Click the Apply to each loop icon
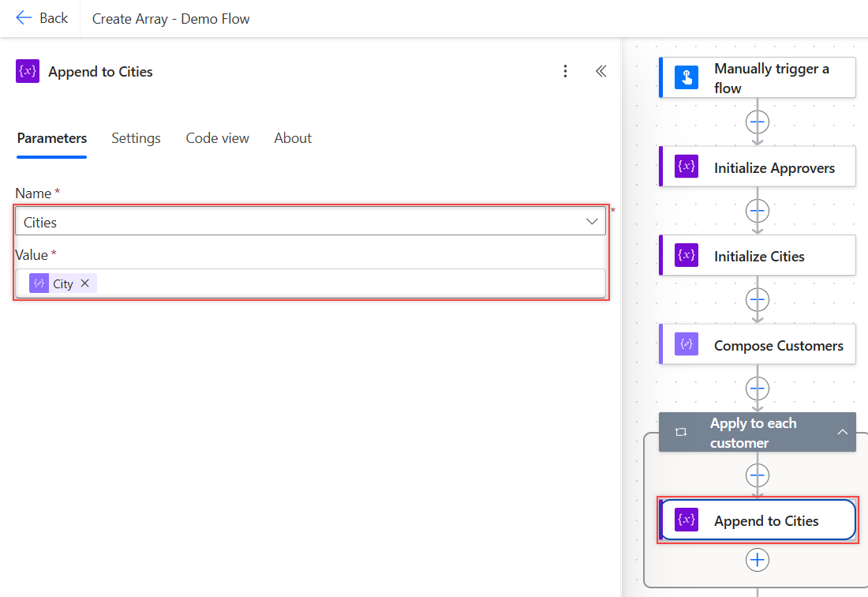Viewport: 868px width, 597px height. tap(681, 432)
